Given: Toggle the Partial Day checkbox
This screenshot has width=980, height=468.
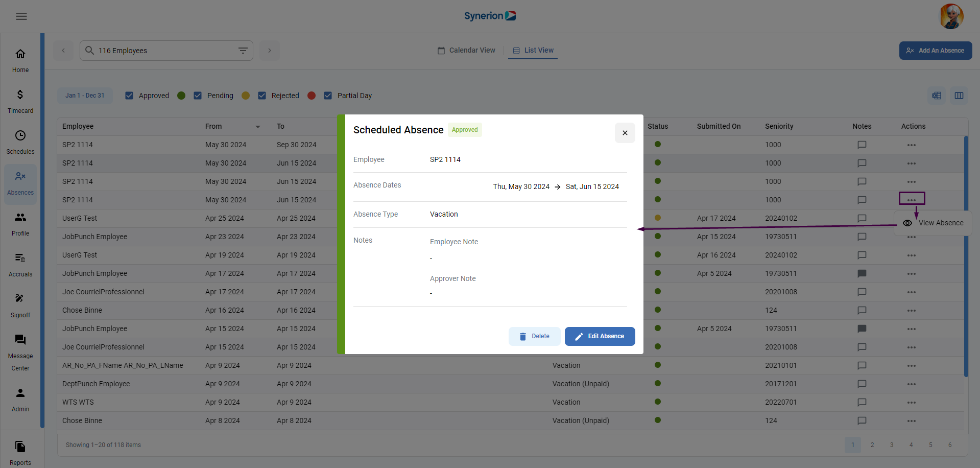Looking at the screenshot, I should tap(328, 96).
